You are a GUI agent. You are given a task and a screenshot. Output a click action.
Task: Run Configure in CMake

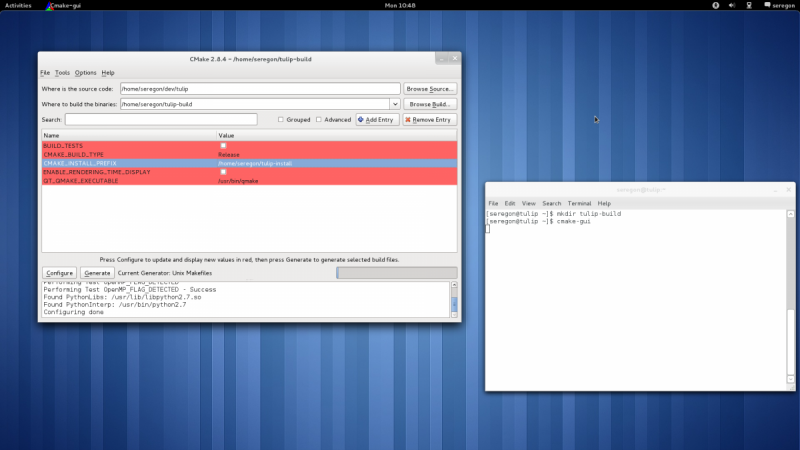tap(59, 273)
